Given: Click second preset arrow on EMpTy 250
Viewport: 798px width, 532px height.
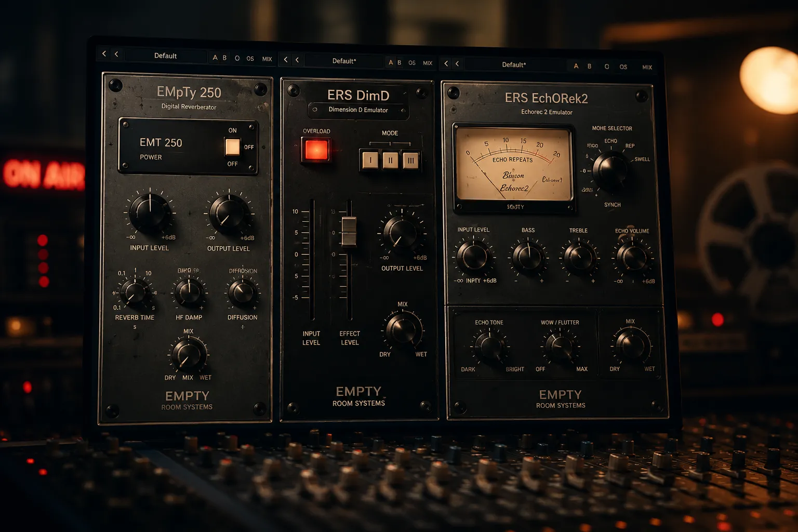Looking at the screenshot, I should click(116, 54).
